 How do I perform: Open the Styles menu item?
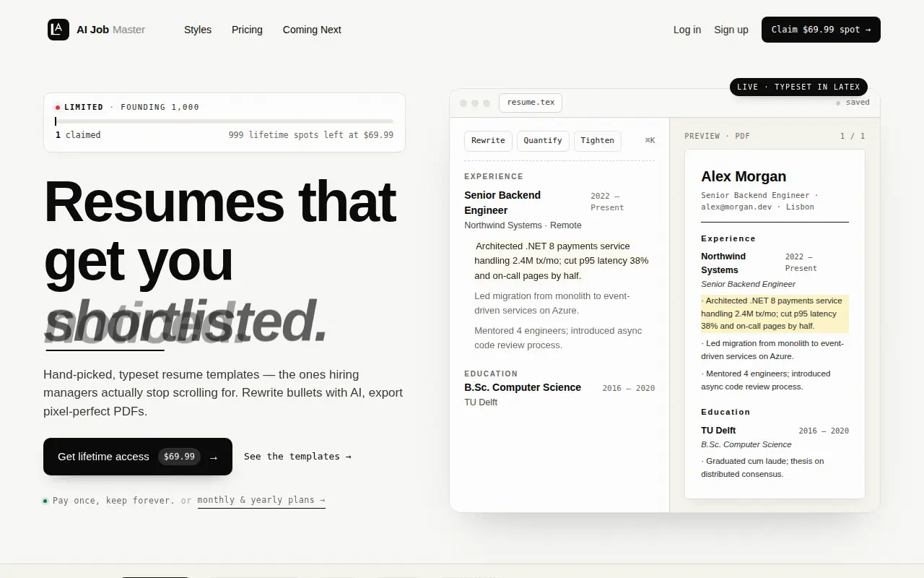(198, 30)
